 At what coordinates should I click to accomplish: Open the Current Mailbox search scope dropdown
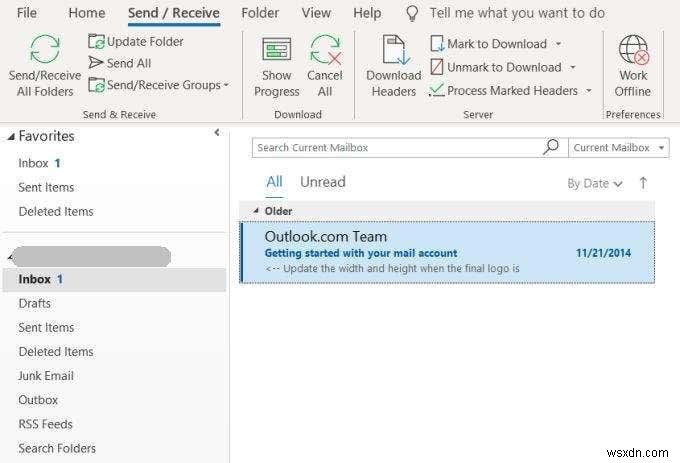point(619,148)
